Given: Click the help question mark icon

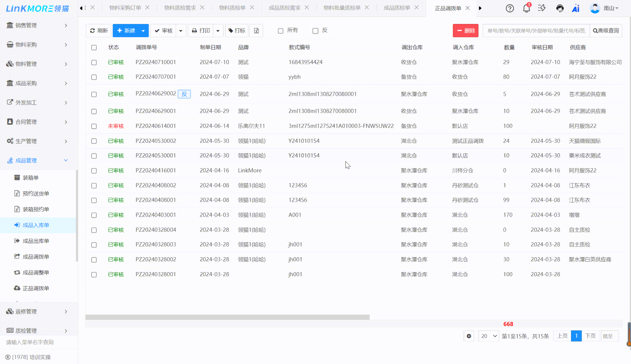Looking at the screenshot, I should click(510, 8).
